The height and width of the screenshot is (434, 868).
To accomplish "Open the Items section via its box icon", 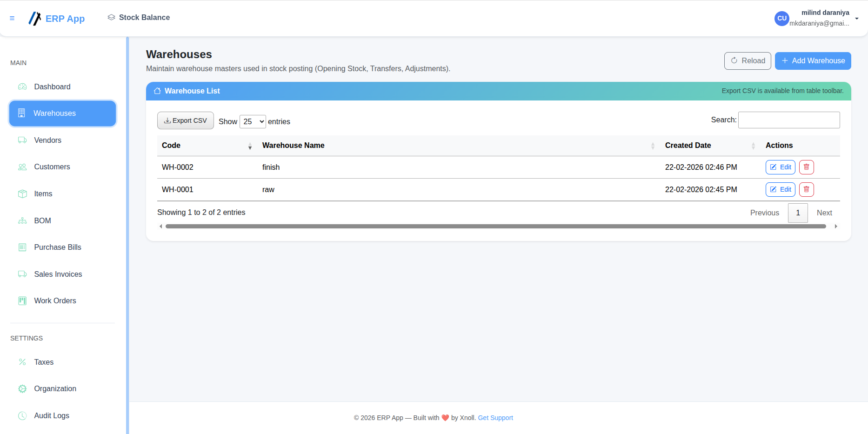I will point(22,194).
